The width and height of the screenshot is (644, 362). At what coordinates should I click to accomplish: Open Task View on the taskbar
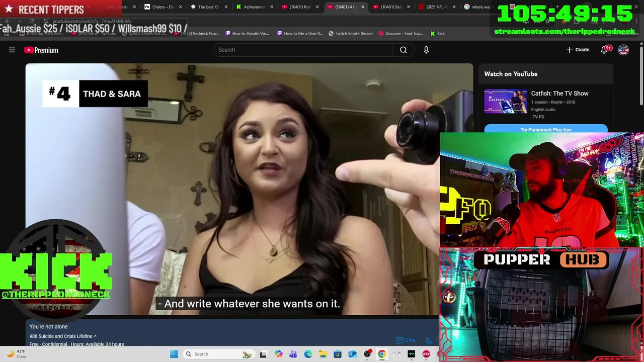coord(263,354)
